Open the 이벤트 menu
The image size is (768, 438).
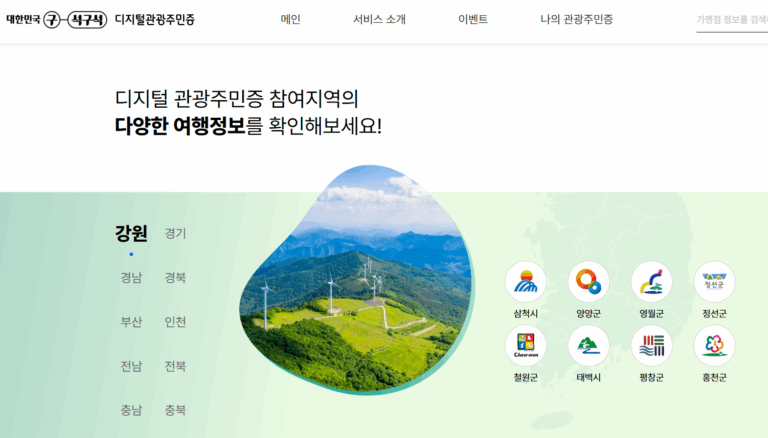(x=473, y=20)
